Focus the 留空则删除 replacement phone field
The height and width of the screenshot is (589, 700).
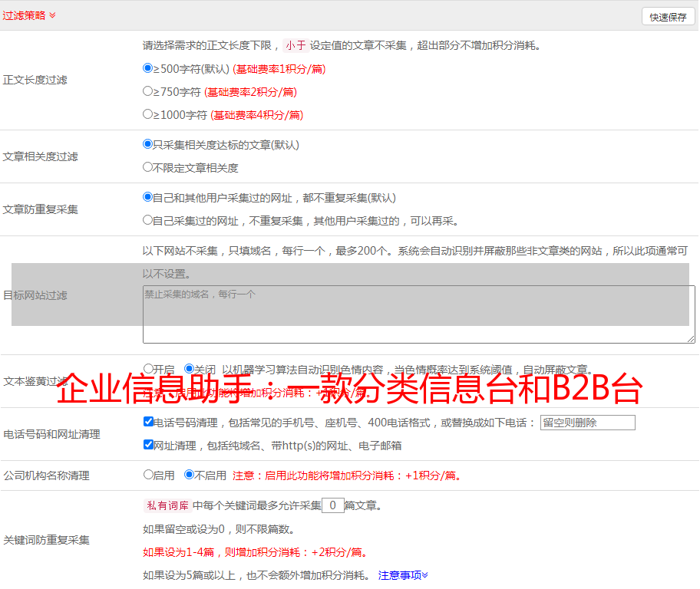tap(587, 423)
